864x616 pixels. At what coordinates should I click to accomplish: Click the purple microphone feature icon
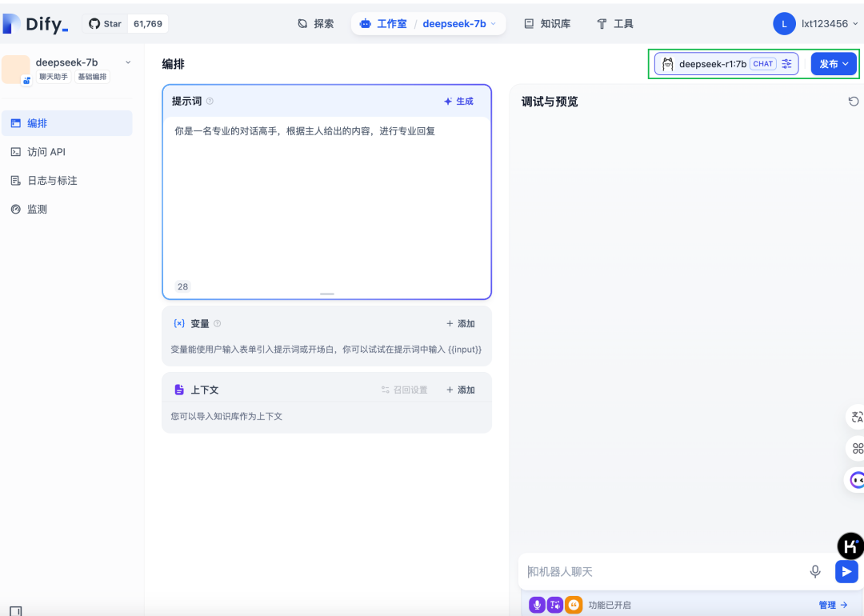pos(537,605)
